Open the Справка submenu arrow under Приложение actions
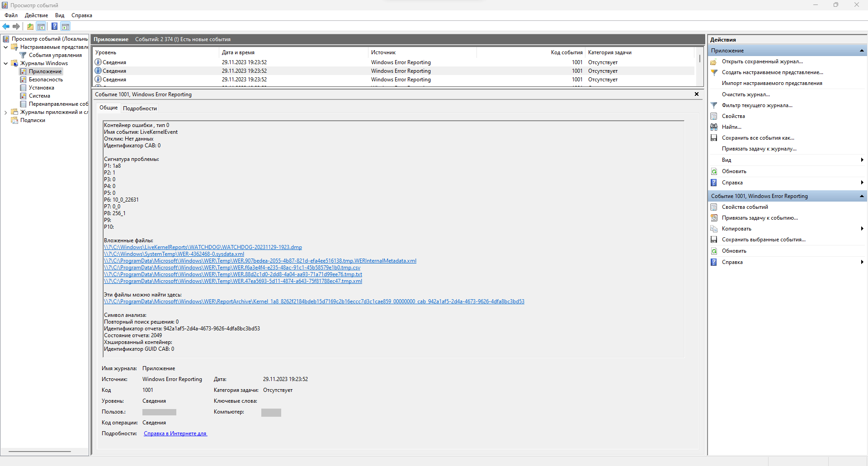 [x=862, y=183]
